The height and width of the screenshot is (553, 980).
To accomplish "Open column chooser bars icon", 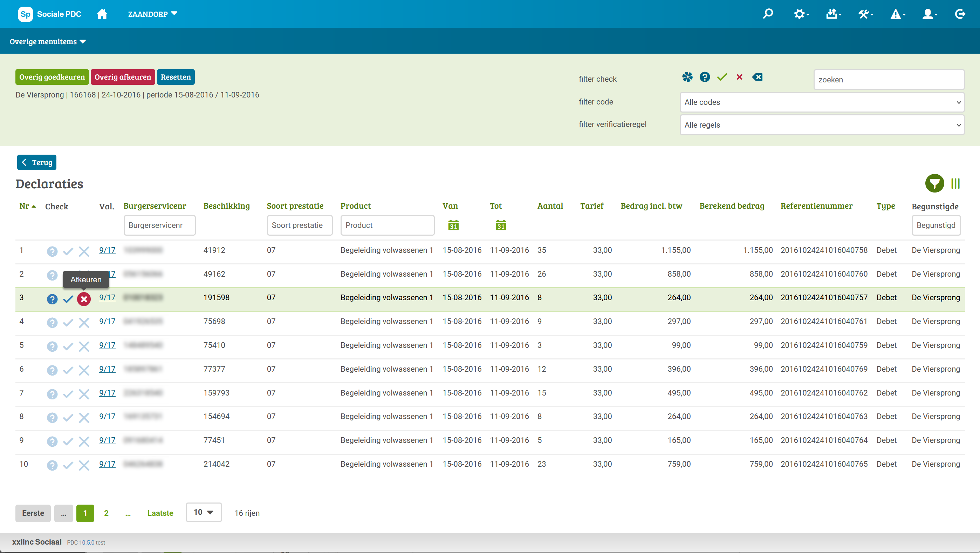I will click(955, 183).
